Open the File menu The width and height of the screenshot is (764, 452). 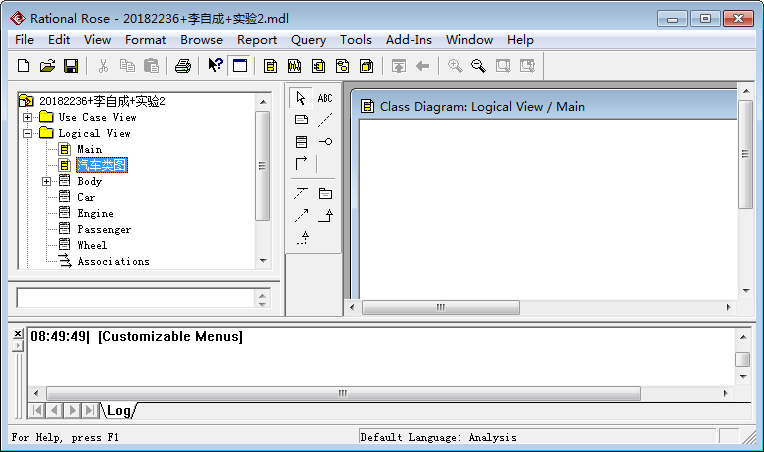tap(24, 40)
